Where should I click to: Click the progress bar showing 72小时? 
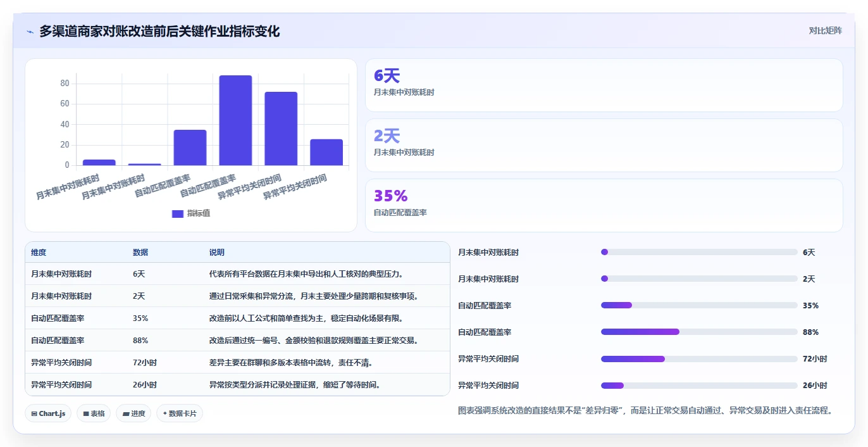[699, 358]
